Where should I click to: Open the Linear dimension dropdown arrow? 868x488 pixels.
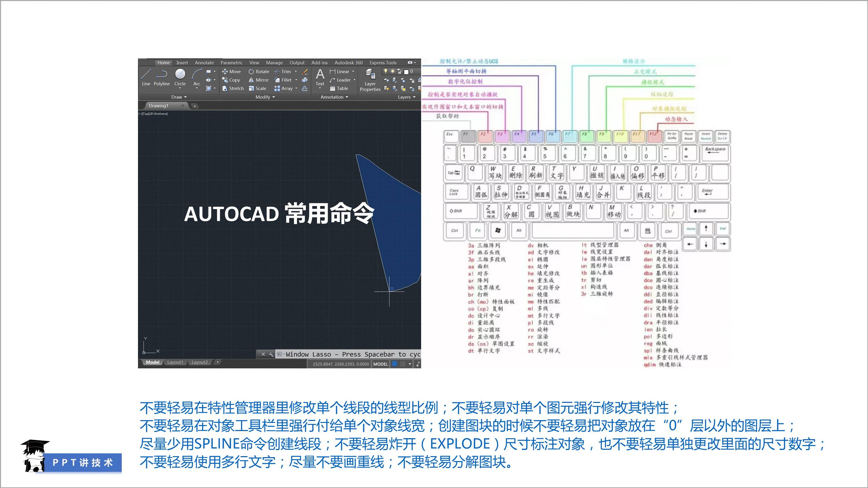(x=353, y=72)
